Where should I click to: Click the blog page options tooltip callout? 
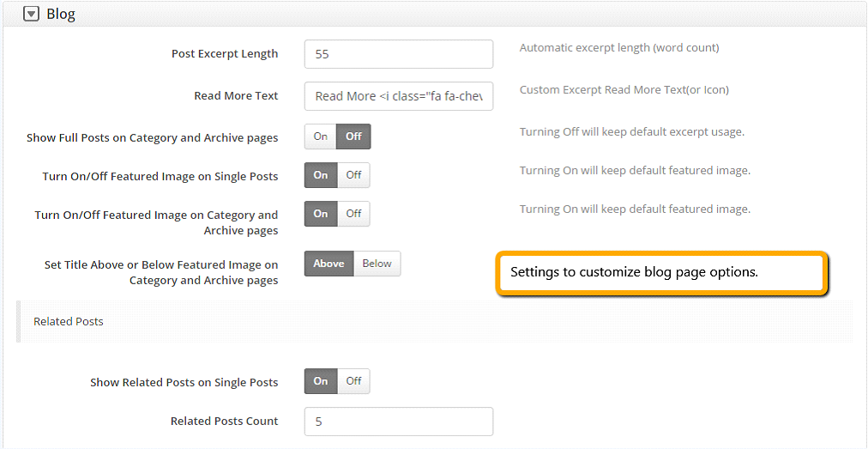[661, 273]
